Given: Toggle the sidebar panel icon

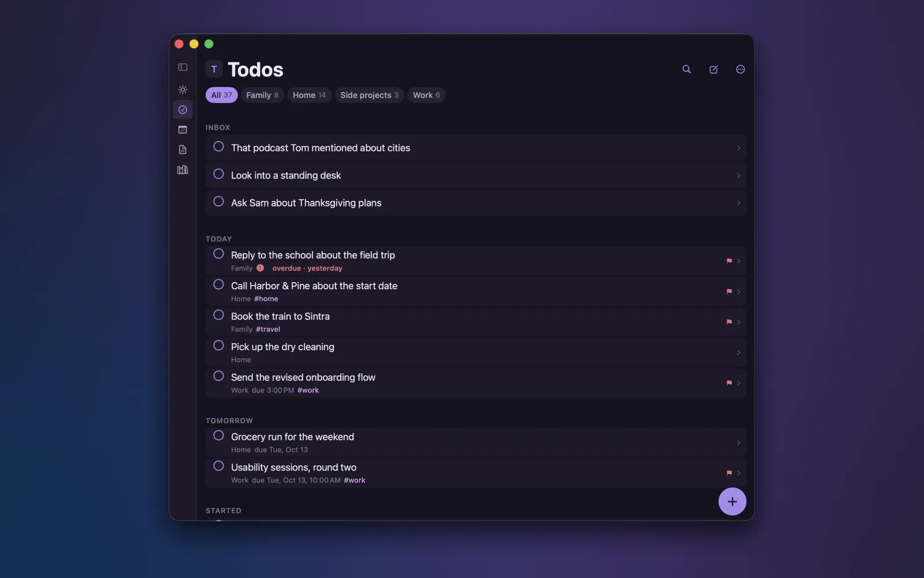Looking at the screenshot, I should [182, 67].
